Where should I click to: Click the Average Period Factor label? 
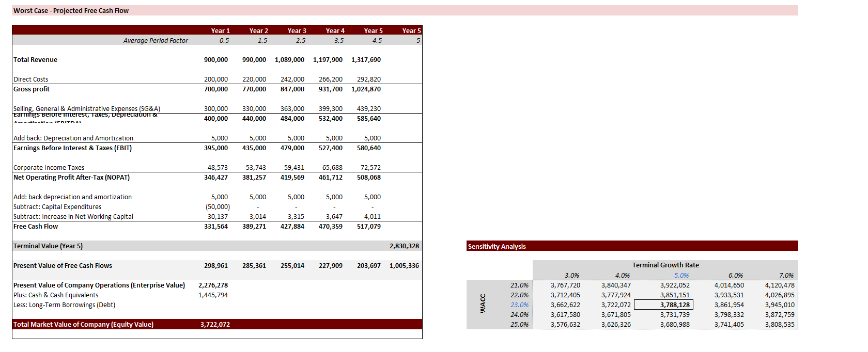(156, 41)
